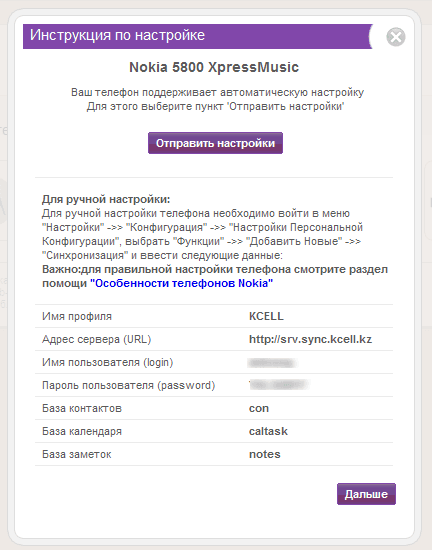The image size is (432, 550).
Task: Select the server URL http://srv.sync.kcell.kz
Action: (310, 339)
